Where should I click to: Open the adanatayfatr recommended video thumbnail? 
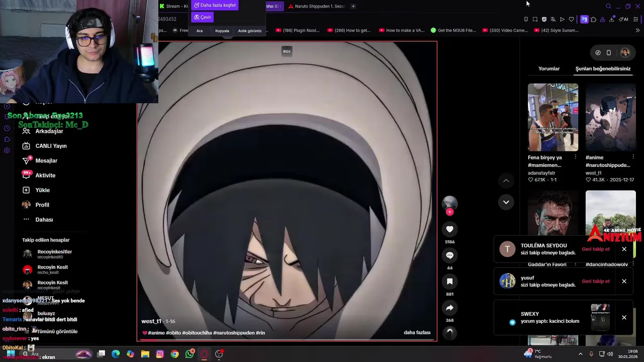point(553,117)
